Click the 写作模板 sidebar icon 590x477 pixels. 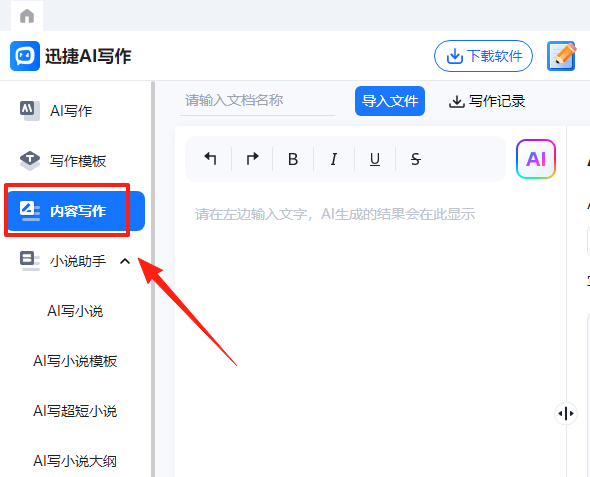[30, 161]
